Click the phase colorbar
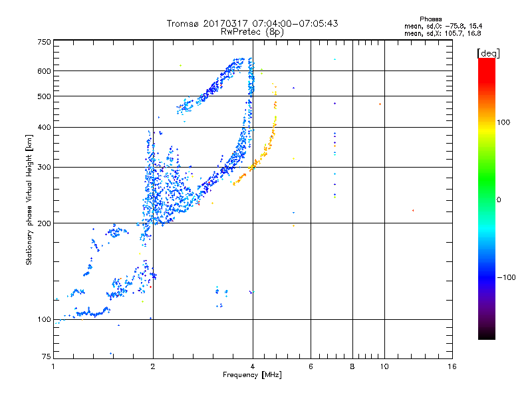 (487, 199)
